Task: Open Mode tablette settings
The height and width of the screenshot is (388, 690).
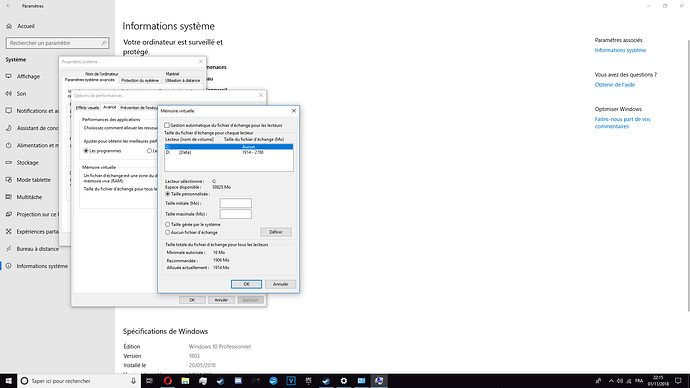Action: click(x=33, y=179)
